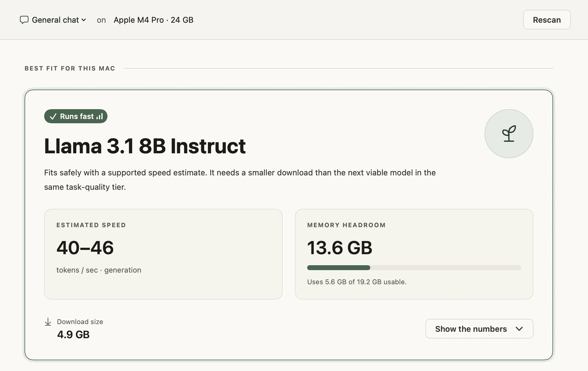Click the download arrow icon
The width and height of the screenshot is (588, 371).
[48, 322]
